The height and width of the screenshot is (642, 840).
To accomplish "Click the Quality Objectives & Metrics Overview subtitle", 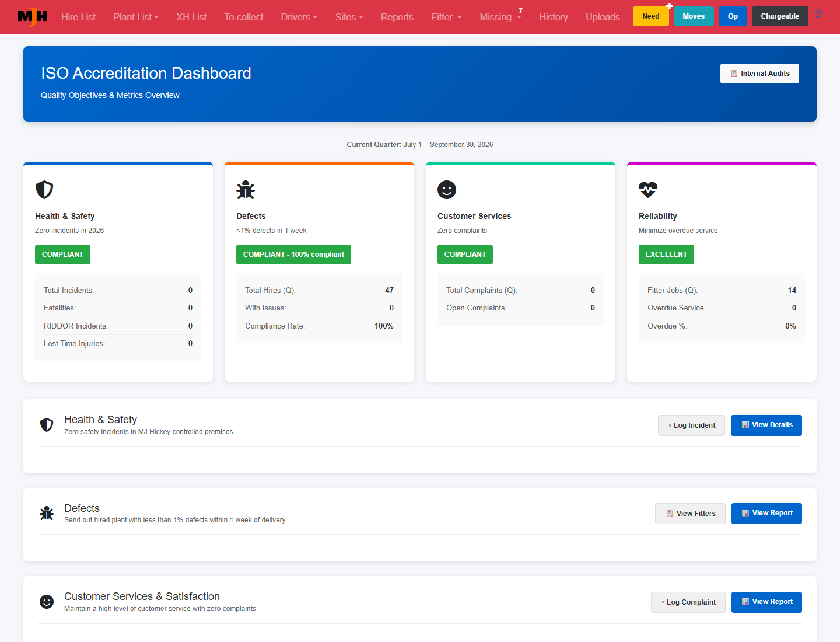I will (110, 95).
